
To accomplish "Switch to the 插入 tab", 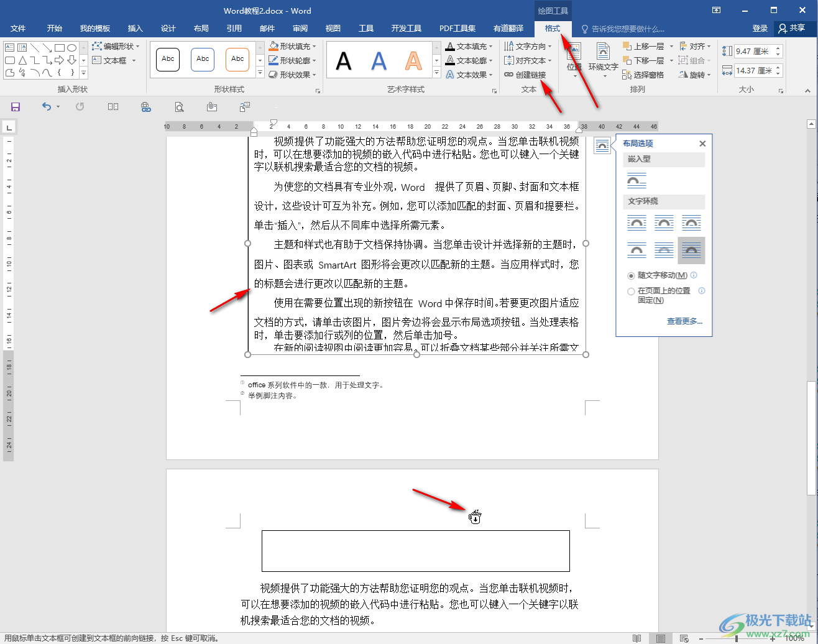I will 136,29.
